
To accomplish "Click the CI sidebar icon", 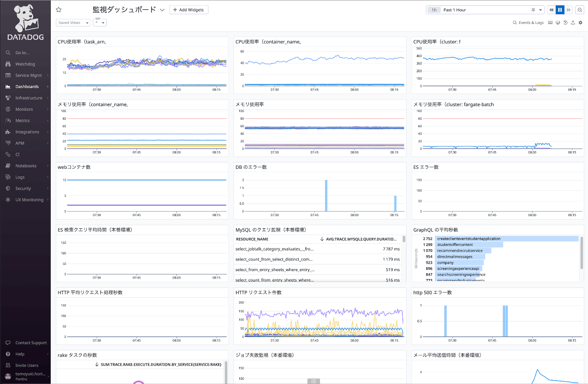I will 8,155.
